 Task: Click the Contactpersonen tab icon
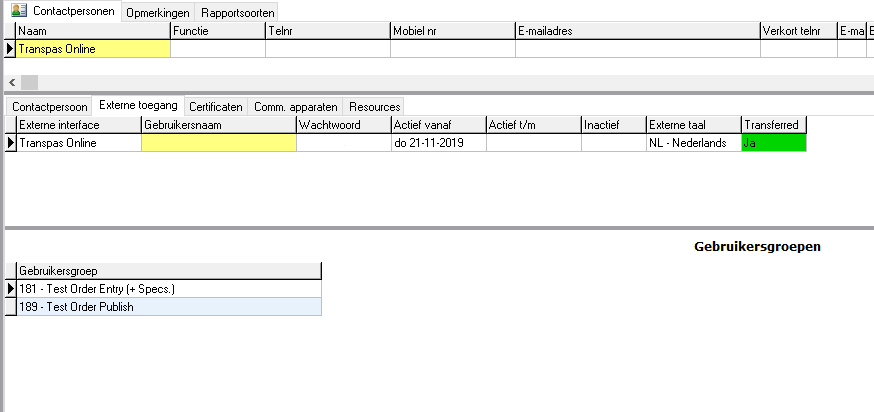click(18, 11)
